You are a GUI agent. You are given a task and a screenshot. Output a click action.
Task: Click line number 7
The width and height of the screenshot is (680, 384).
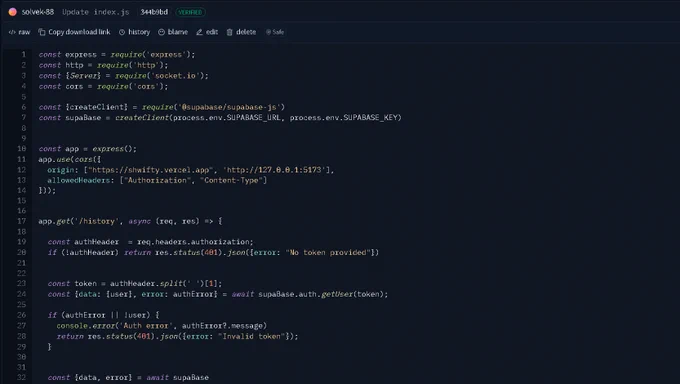[24, 118]
